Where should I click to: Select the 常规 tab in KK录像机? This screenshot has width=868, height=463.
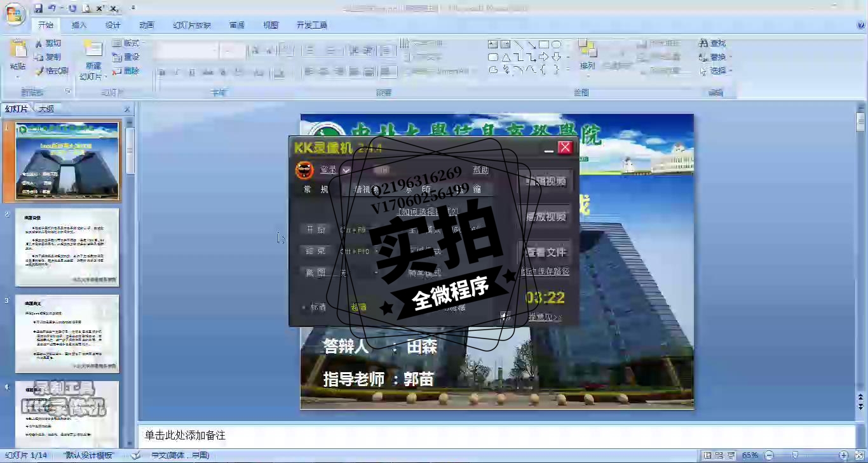[316, 189]
